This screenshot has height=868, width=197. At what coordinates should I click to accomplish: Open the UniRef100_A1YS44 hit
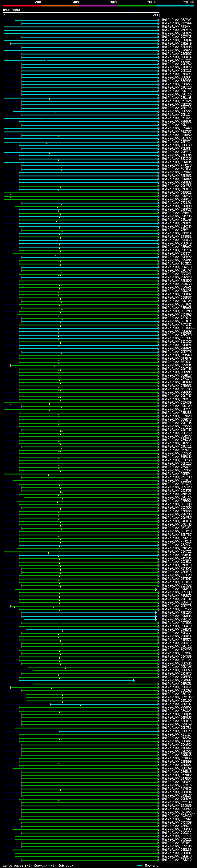177,23
